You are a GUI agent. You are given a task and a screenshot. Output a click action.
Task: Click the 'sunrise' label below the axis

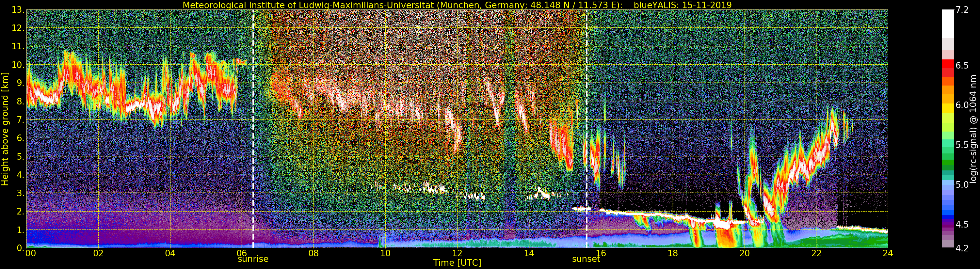pyautogui.click(x=253, y=259)
